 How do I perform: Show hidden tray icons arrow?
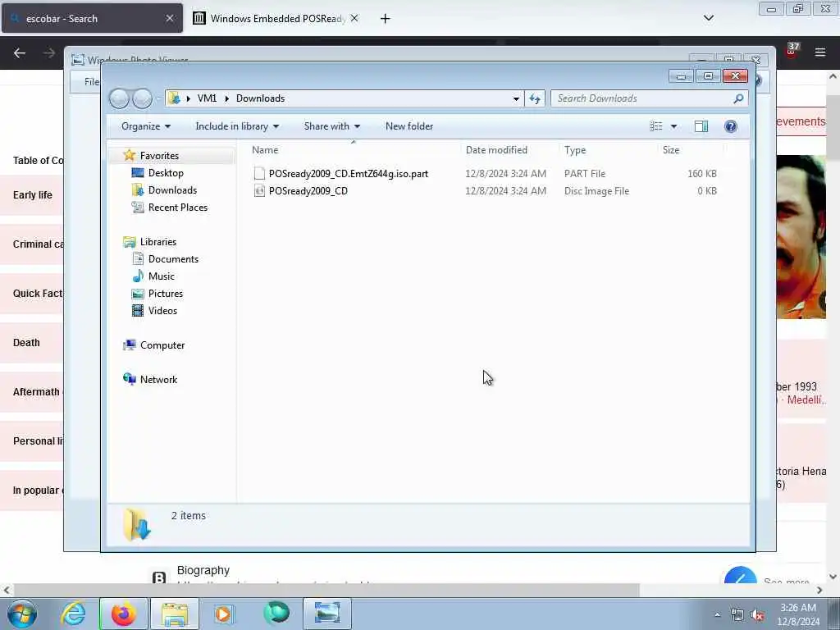point(717,615)
